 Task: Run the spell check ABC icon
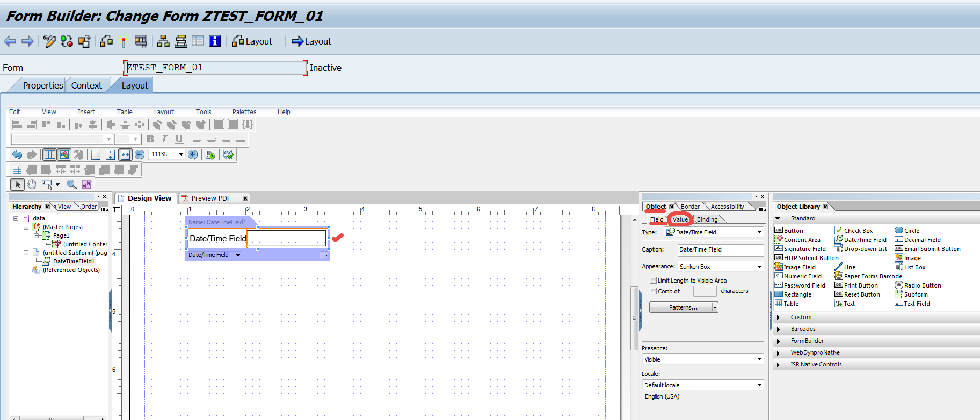point(228,154)
